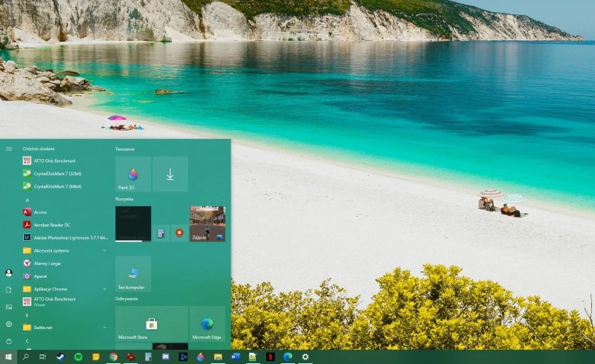The width and height of the screenshot is (595, 364).
Task: Launch ATTO Disk Benchmark marked Nowe
Action: pyautogui.click(x=65, y=302)
